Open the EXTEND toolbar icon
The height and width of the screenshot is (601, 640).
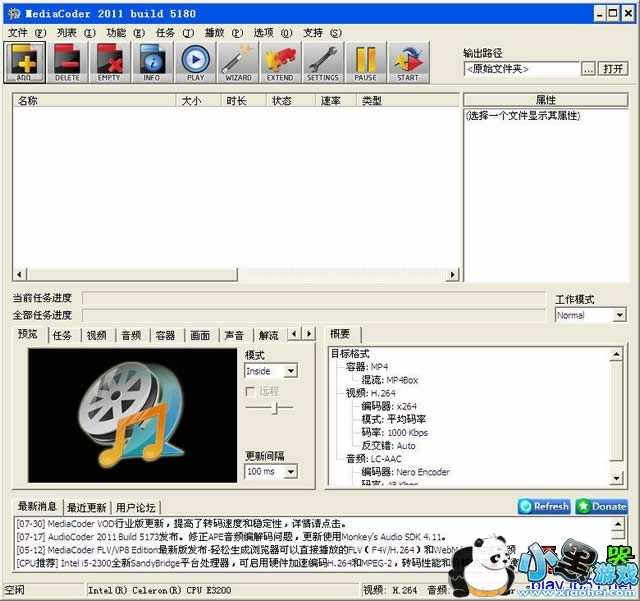coord(280,62)
